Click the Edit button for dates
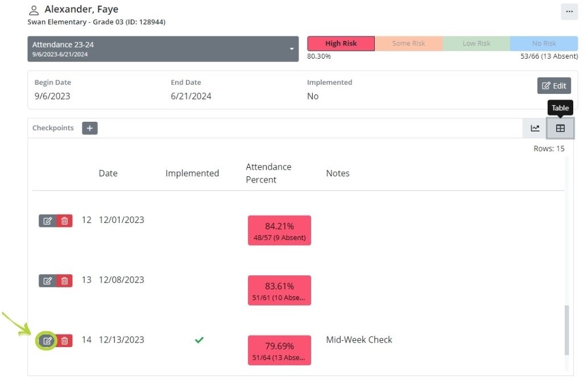The image size is (588, 388). click(x=554, y=86)
